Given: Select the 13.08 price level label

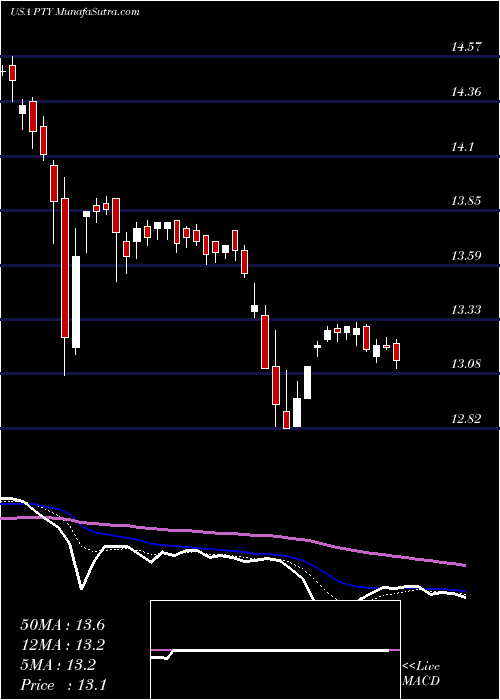Looking at the screenshot, I should 466,364.
